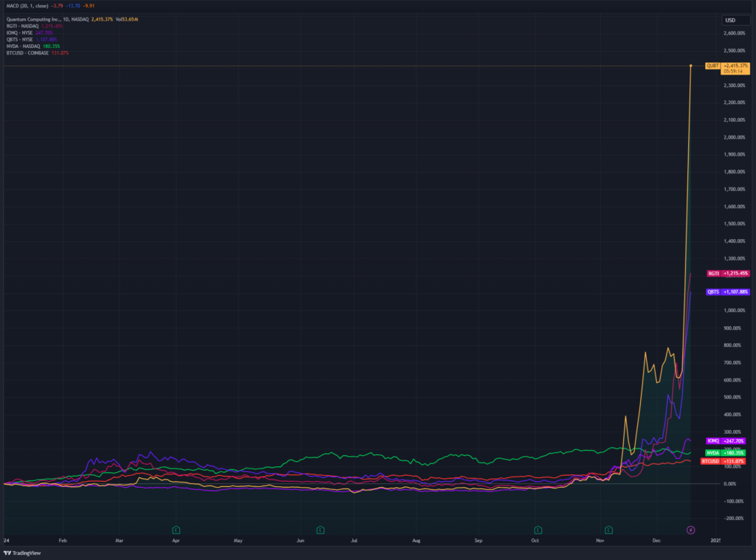Click Dec on the time axis
756x560 pixels.
tap(656, 541)
